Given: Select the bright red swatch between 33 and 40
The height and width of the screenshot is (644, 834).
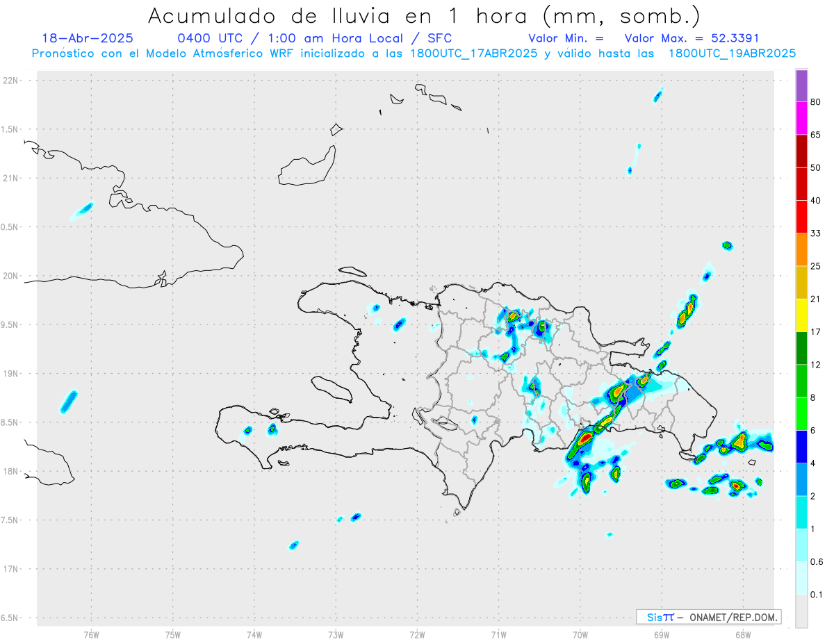Looking at the screenshot, I should (801, 217).
